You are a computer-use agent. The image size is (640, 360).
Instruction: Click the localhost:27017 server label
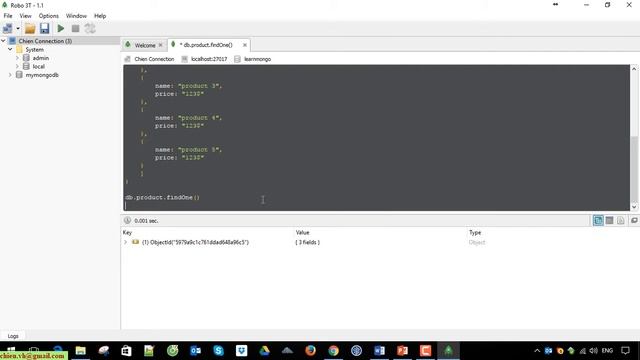pyautogui.click(x=209, y=59)
